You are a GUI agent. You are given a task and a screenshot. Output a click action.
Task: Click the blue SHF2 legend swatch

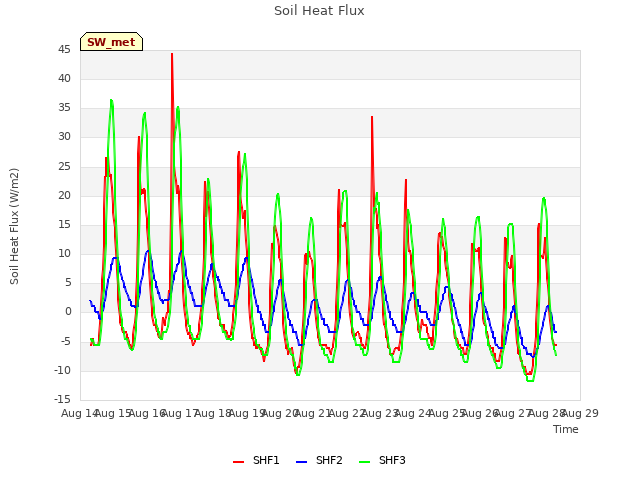point(301,462)
